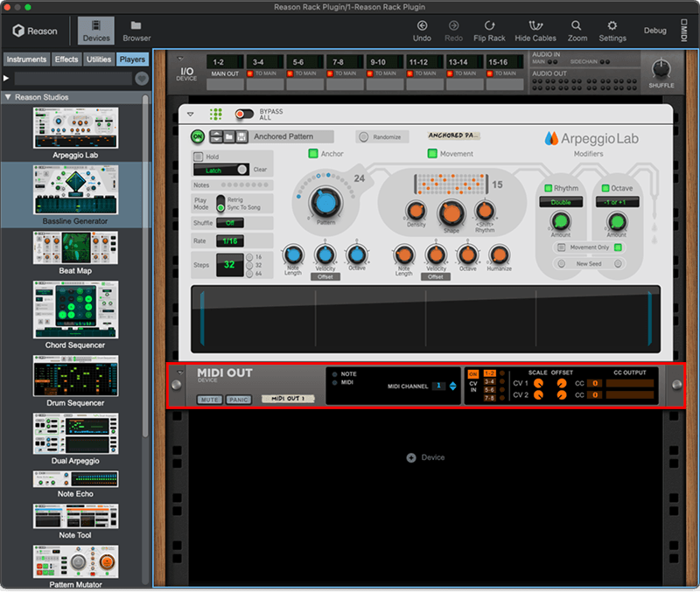
Task: Click the Movement Only button
Action: pos(589,247)
